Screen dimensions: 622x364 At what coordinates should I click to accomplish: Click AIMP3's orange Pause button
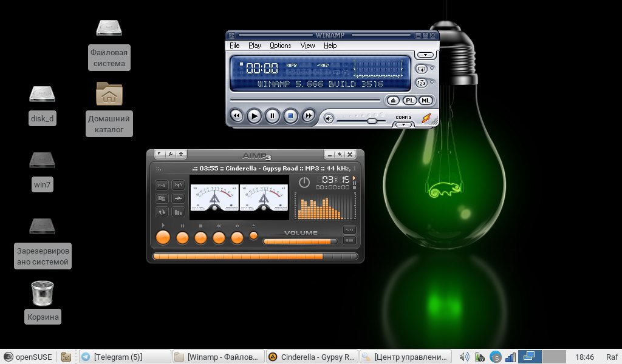[182, 238]
